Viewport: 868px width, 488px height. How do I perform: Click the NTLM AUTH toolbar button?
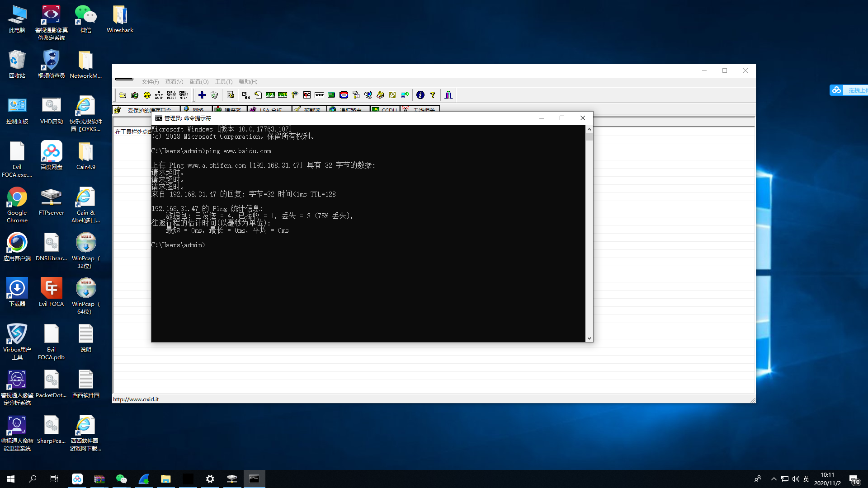(x=159, y=95)
